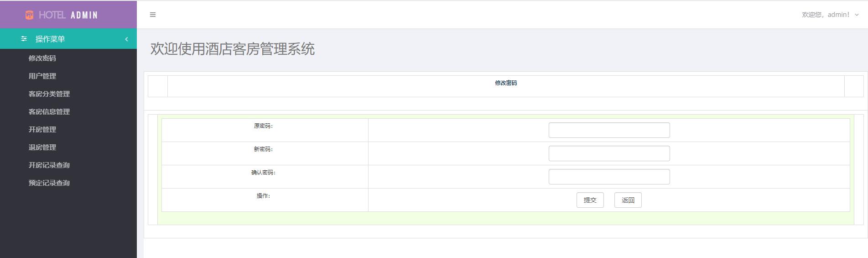Open the admin user dropdown arrow
Screen dimensions: 868x258
[857, 15]
